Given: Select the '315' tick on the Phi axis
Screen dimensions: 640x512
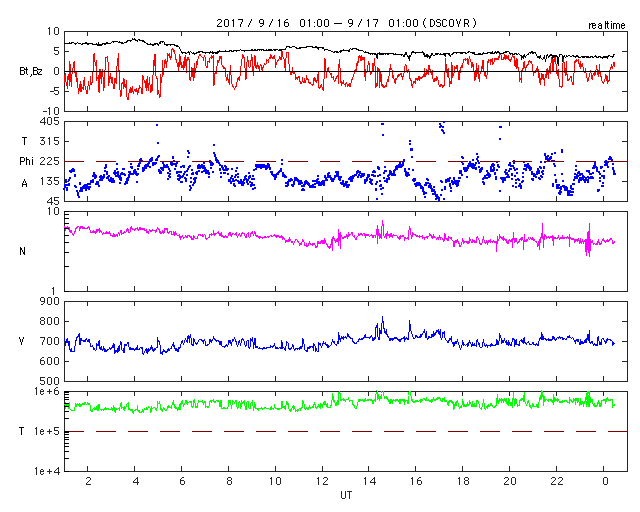Looking at the screenshot, I should 49,141.
